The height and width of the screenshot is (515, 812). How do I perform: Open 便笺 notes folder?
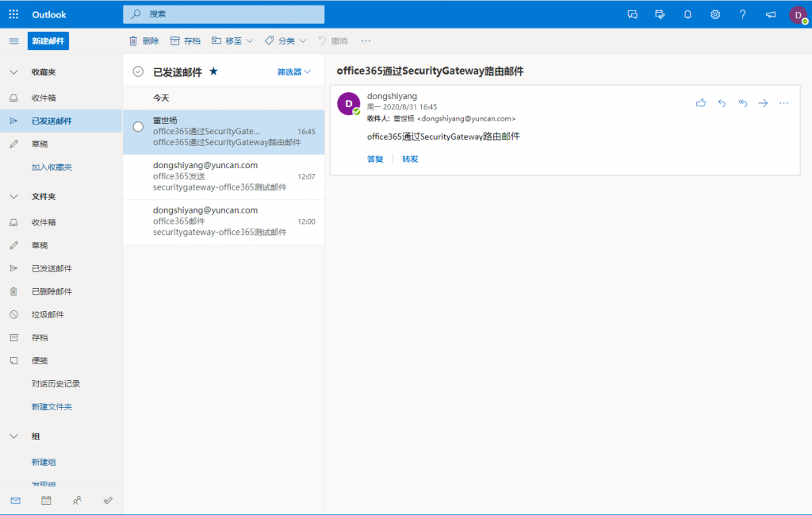[x=61, y=360]
